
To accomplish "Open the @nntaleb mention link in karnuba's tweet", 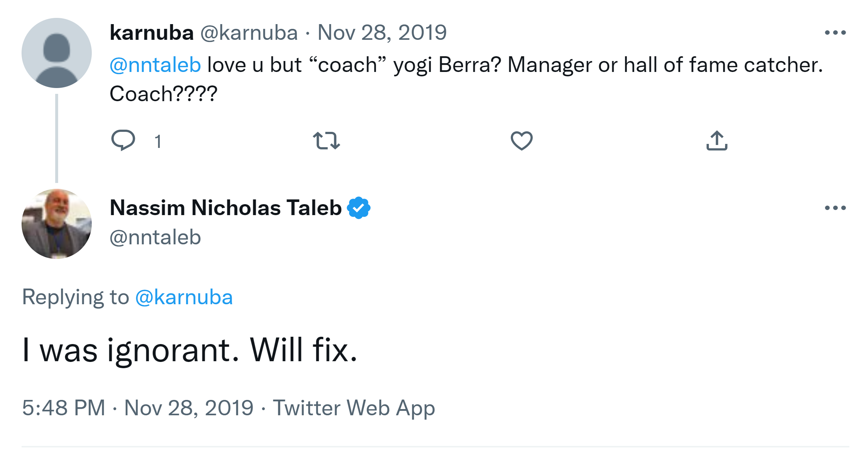I will click(155, 65).
